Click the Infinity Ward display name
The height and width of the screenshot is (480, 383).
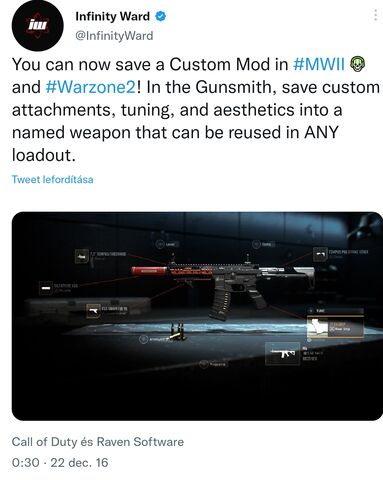pyautogui.click(x=112, y=16)
